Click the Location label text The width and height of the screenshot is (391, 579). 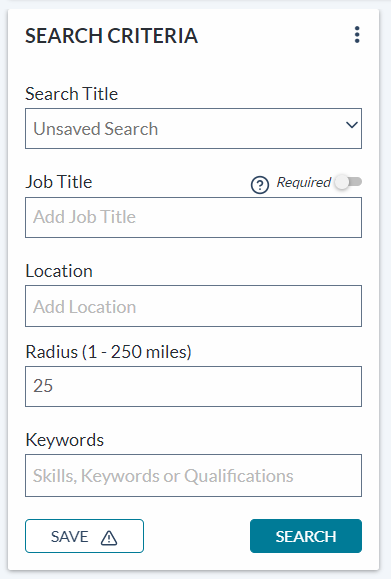[59, 271]
